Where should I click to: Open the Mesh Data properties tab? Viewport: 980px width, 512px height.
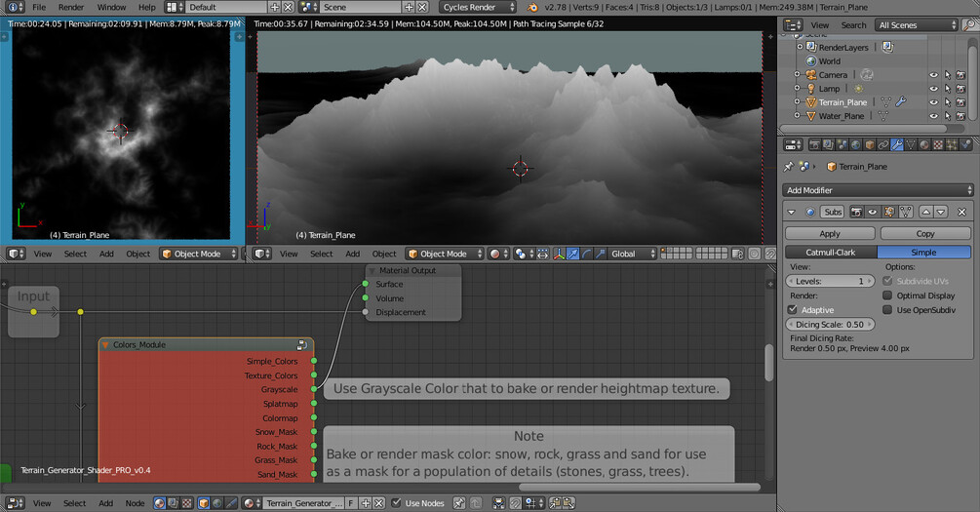click(911, 145)
